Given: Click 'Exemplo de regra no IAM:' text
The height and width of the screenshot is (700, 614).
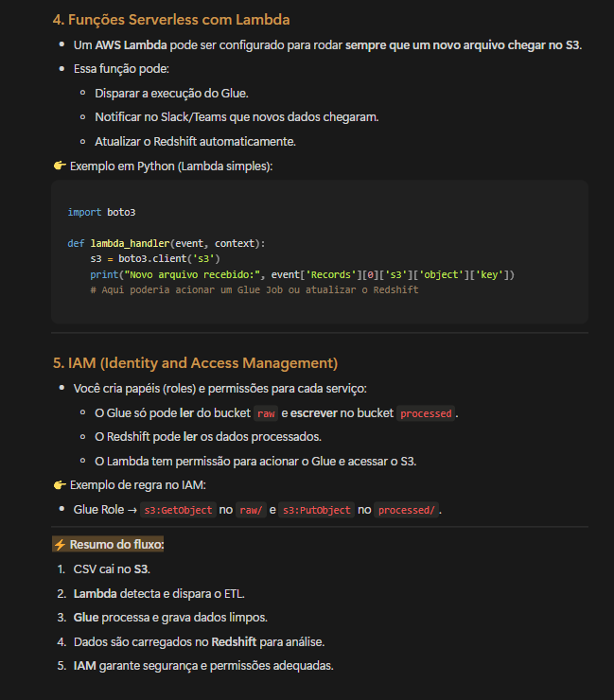Looking at the screenshot, I should (x=137, y=485).
